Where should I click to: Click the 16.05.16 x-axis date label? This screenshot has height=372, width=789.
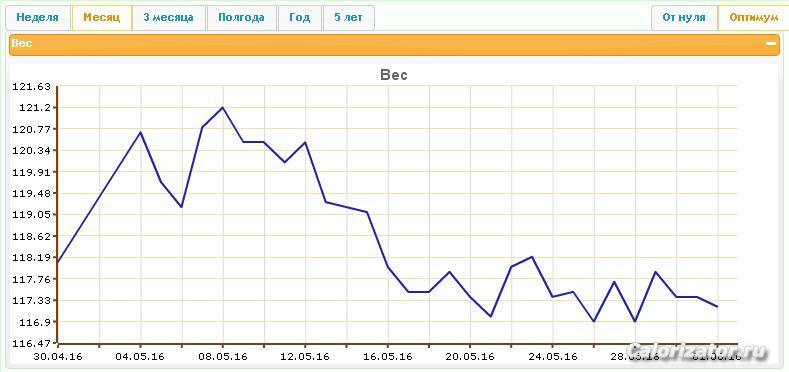[x=387, y=357]
